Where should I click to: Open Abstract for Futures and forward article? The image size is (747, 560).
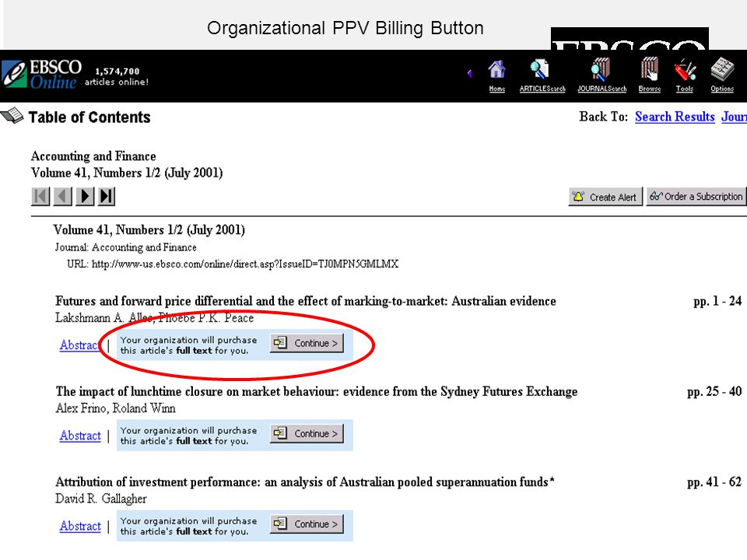point(79,345)
